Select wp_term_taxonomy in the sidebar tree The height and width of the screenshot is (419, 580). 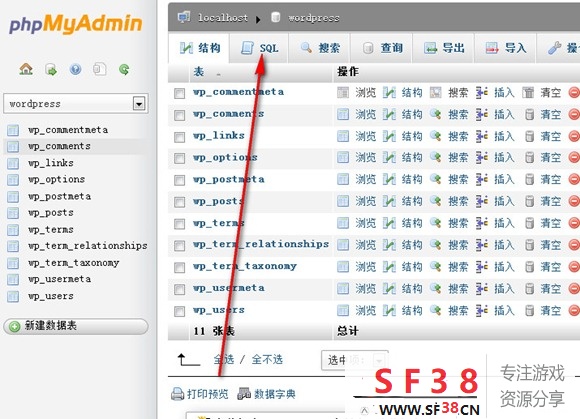coord(74,263)
